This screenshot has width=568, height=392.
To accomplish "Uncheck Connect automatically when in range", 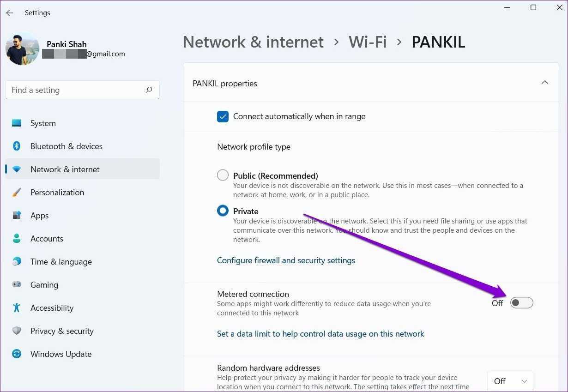I will pos(223,116).
